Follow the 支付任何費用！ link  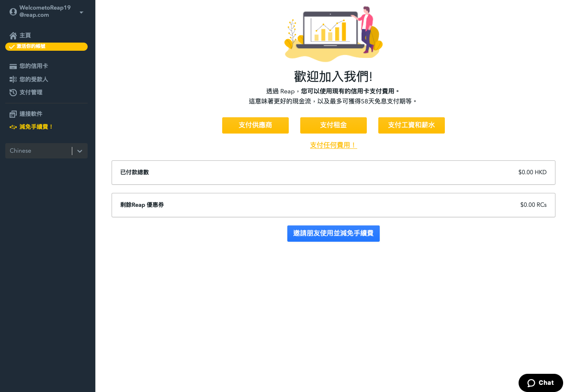(x=333, y=145)
